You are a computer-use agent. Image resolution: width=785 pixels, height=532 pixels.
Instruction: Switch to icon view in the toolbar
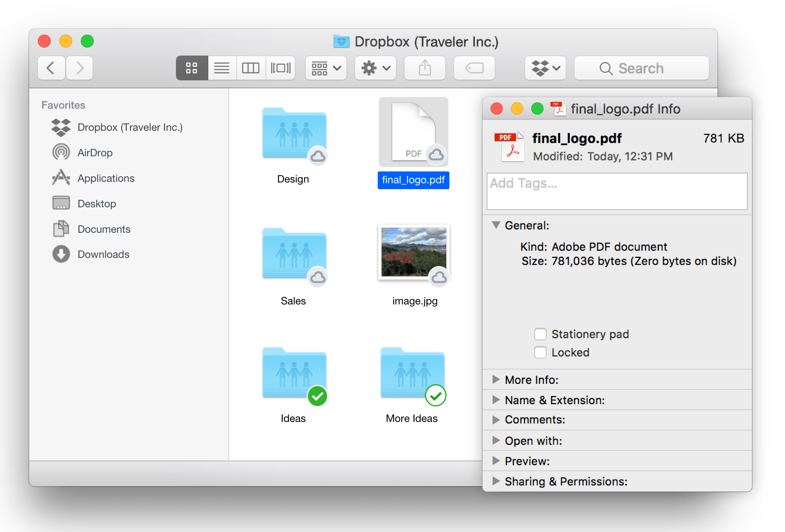tap(191, 68)
